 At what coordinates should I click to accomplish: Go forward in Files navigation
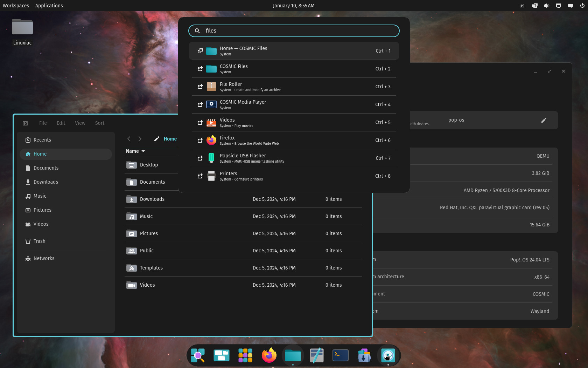tap(140, 139)
